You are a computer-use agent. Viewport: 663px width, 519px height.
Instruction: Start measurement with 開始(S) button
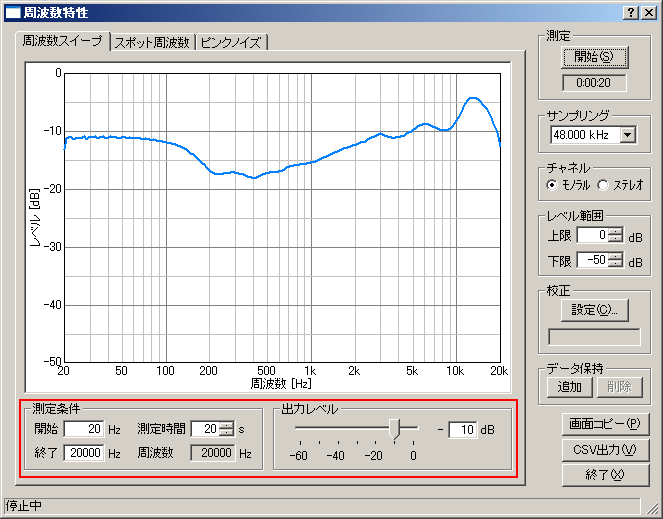tap(594, 57)
